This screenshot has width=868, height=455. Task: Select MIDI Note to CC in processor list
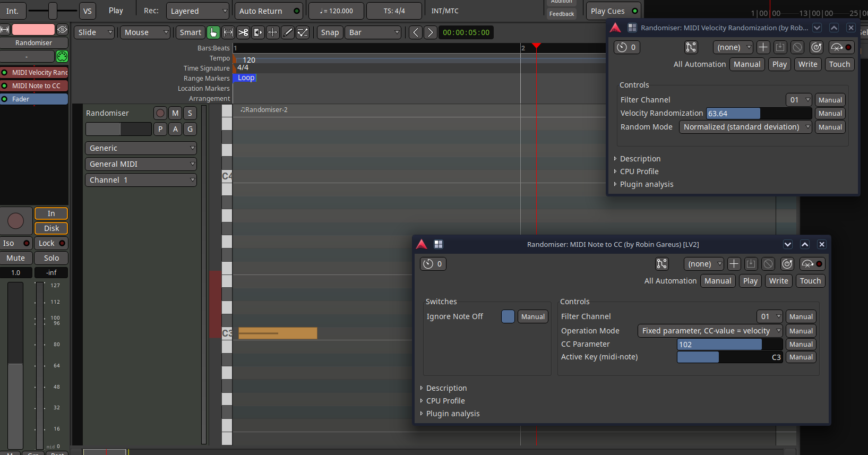[x=36, y=85]
